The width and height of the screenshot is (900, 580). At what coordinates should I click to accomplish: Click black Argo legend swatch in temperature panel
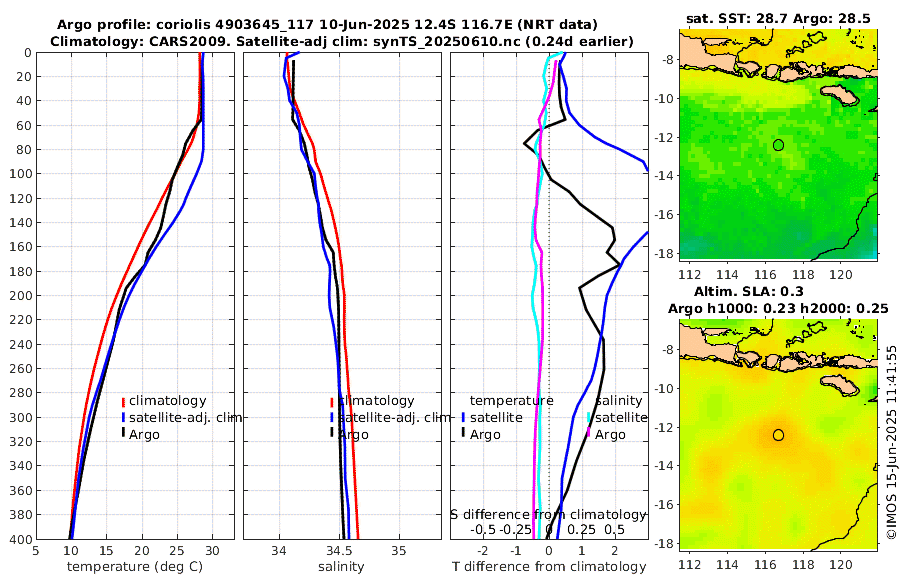click(123, 434)
